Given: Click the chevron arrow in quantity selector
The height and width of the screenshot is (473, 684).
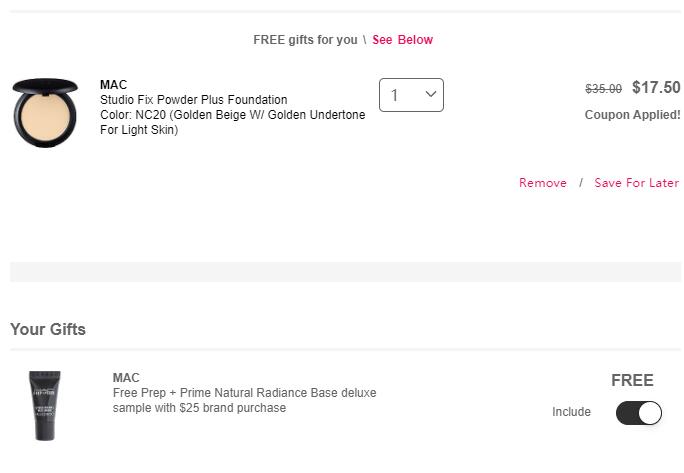Looking at the screenshot, I should (x=431, y=95).
